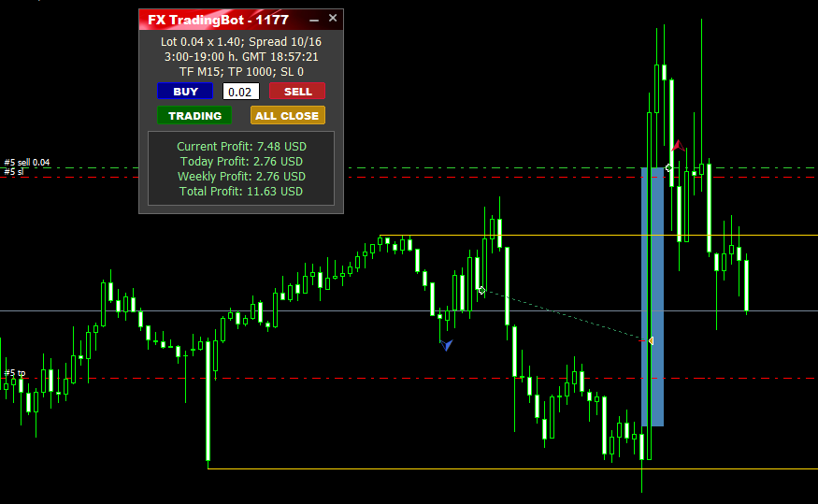The height and width of the screenshot is (504, 818).
Task: Close the FX TradingBot panel
Action: [333, 19]
